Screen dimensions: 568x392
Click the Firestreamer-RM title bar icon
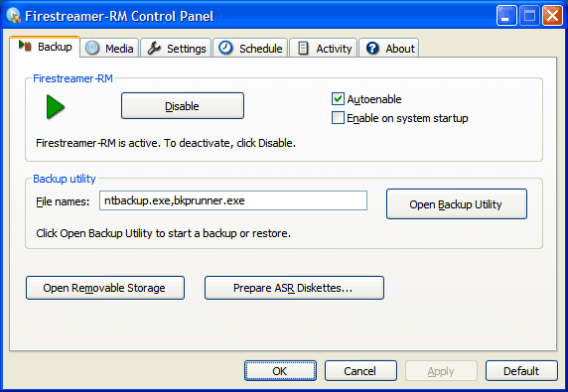point(13,15)
